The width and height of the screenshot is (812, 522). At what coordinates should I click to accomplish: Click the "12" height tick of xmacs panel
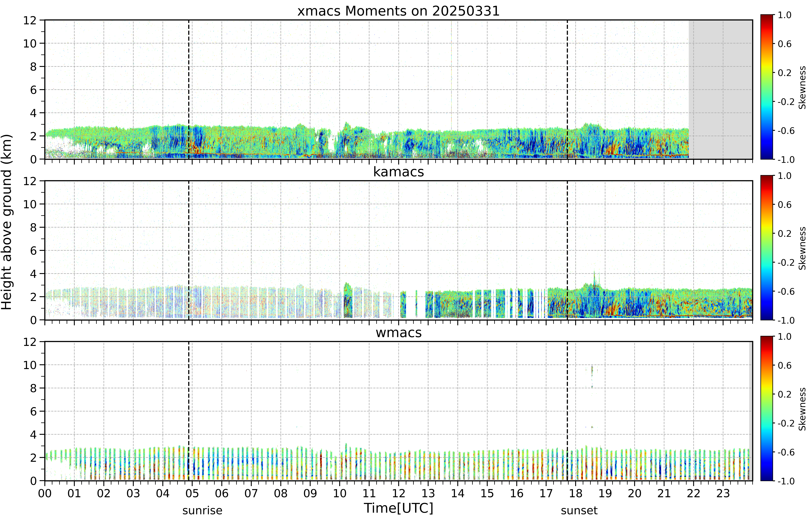pos(30,20)
